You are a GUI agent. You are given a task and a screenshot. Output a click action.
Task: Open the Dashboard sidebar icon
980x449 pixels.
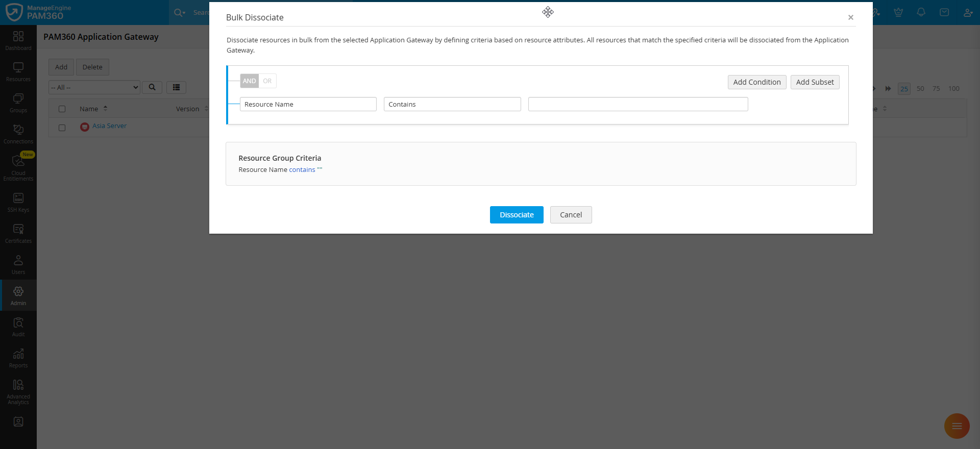18,40
